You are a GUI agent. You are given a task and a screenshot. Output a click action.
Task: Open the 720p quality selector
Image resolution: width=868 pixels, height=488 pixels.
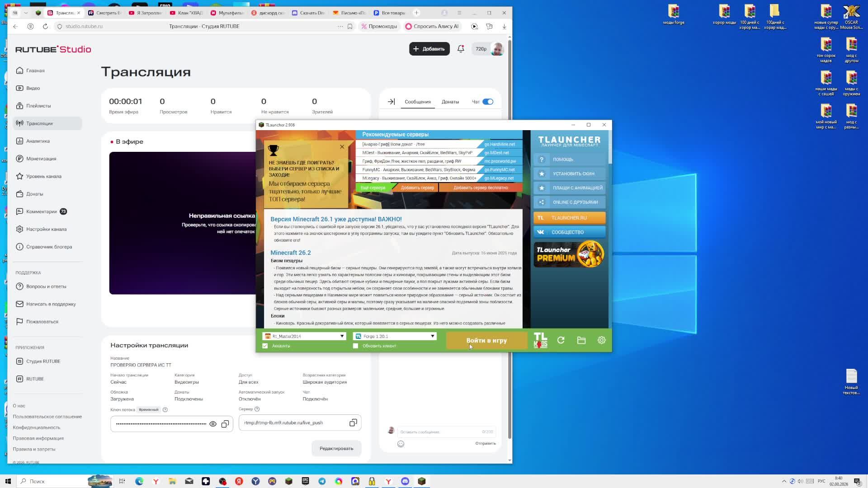(x=481, y=49)
